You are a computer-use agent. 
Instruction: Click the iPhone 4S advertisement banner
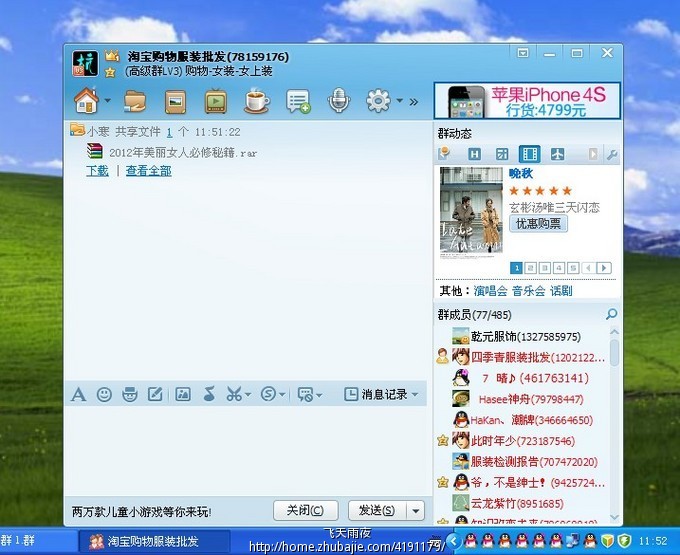(527, 101)
